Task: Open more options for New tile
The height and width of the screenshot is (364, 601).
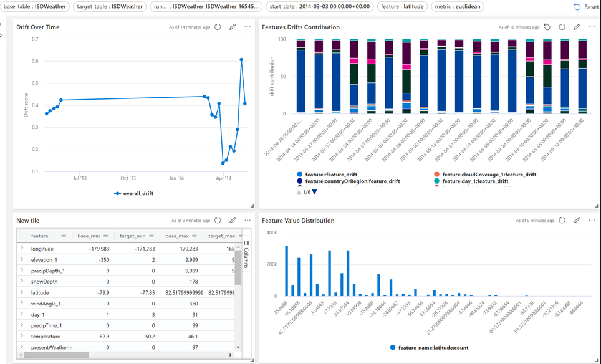Action: coord(248,220)
